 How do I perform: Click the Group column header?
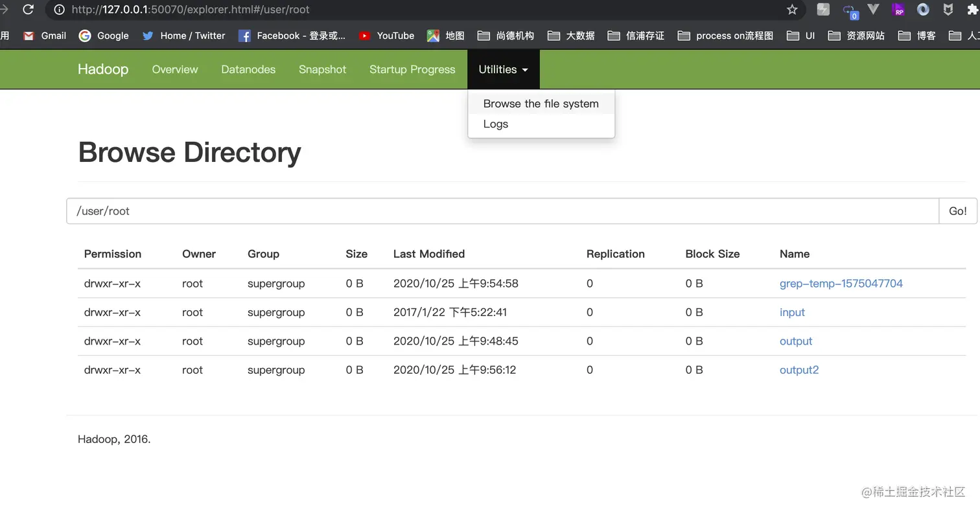pos(263,254)
